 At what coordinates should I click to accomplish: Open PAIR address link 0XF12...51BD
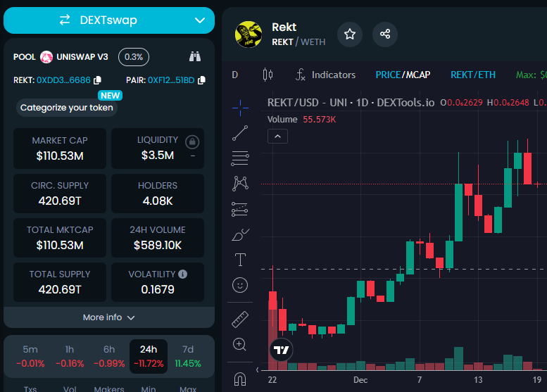(171, 80)
